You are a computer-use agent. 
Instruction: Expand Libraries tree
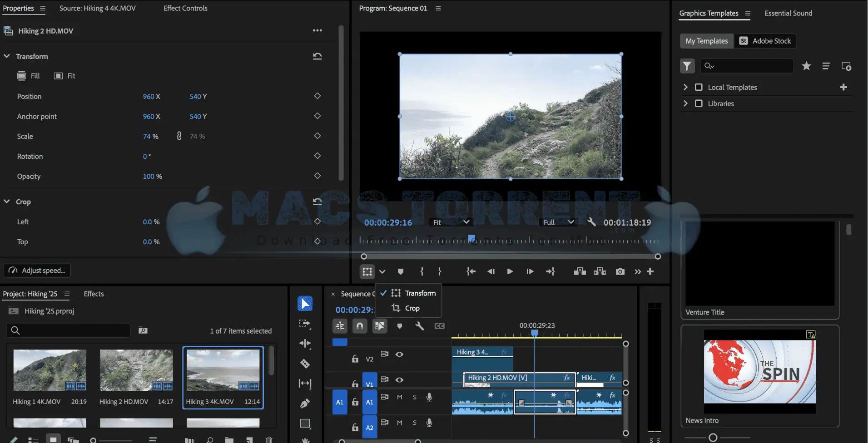685,103
